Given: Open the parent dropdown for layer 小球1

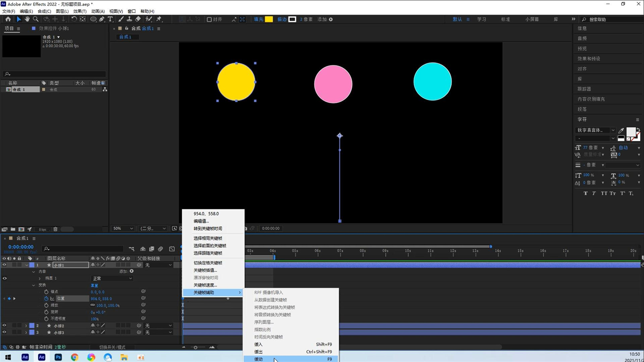Looking at the screenshot, I should click(x=158, y=265).
